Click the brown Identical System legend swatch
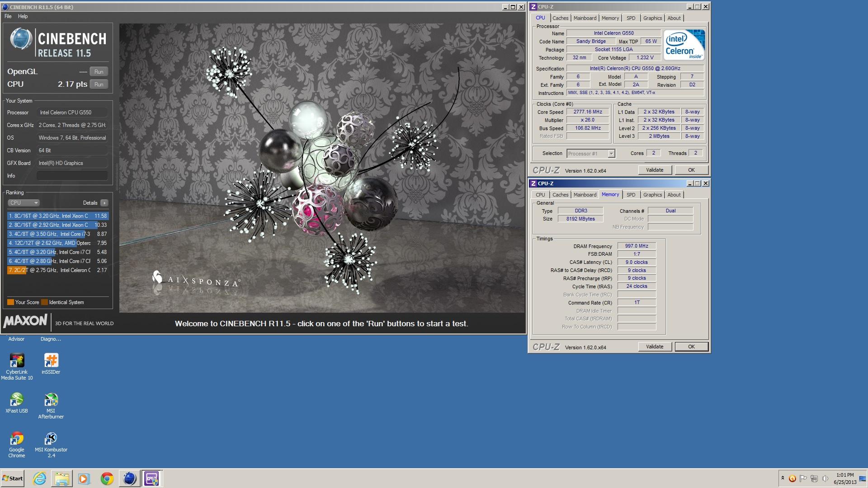The image size is (868, 488). [x=44, y=302]
